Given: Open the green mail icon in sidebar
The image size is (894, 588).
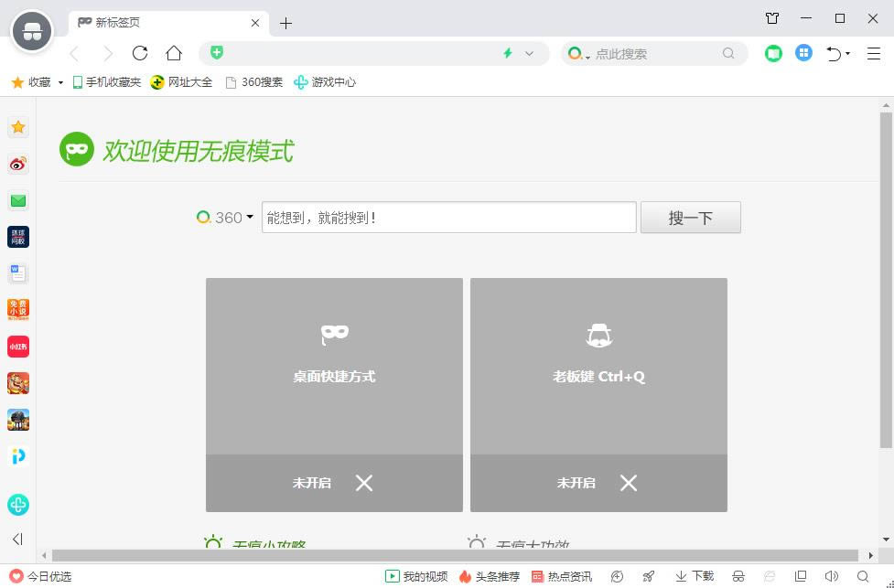Looking at the screenshot, I should pos(18,200).
